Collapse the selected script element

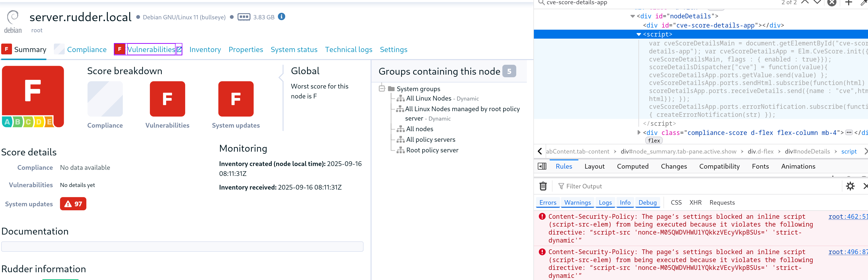(639, 34)
